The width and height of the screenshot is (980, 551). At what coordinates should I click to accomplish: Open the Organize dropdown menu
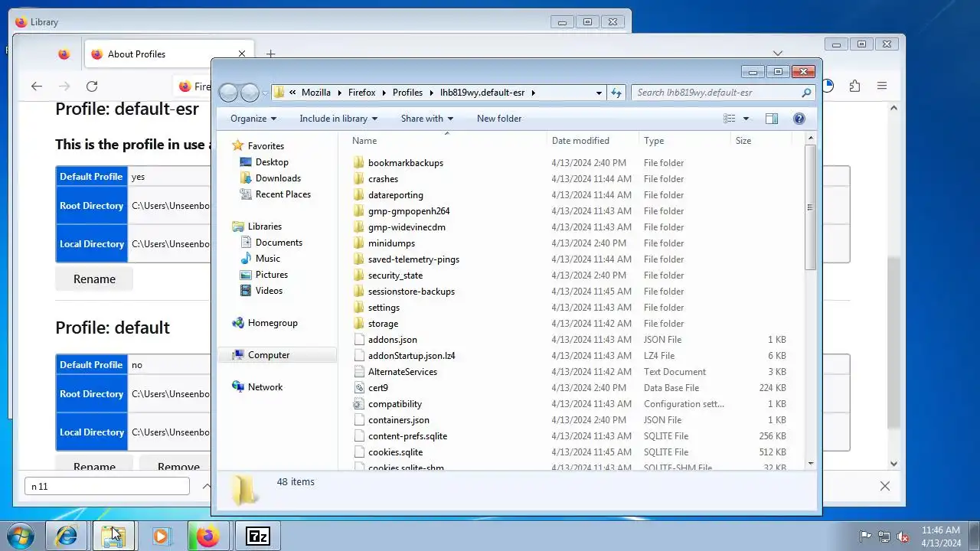(x=253, y=119)
